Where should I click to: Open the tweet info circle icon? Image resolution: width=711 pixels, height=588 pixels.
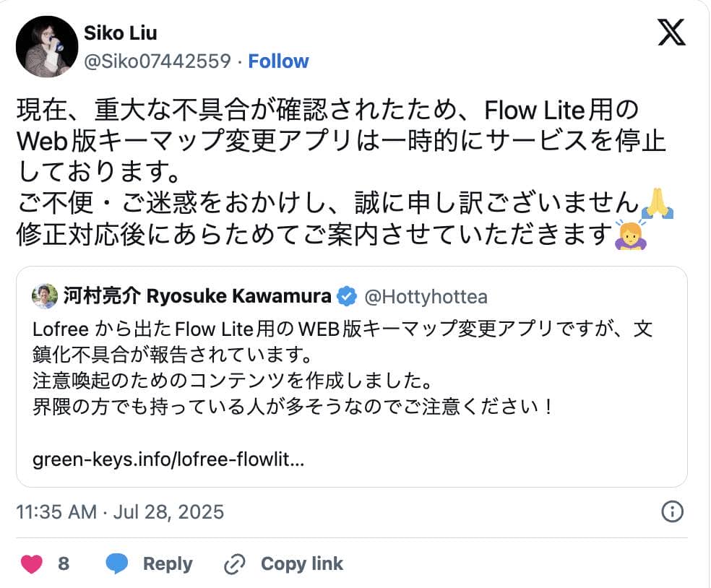click(672, 512)
